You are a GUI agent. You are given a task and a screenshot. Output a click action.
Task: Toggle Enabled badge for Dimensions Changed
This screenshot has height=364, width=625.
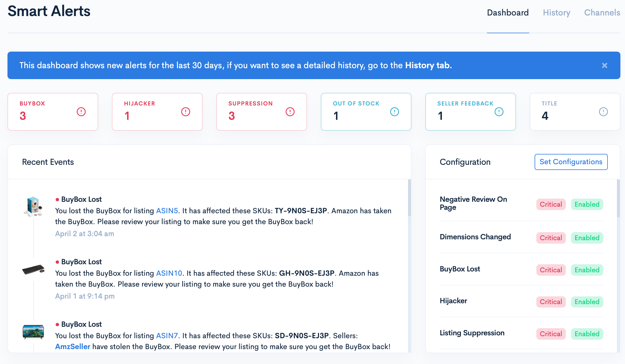tap(587, 238)
